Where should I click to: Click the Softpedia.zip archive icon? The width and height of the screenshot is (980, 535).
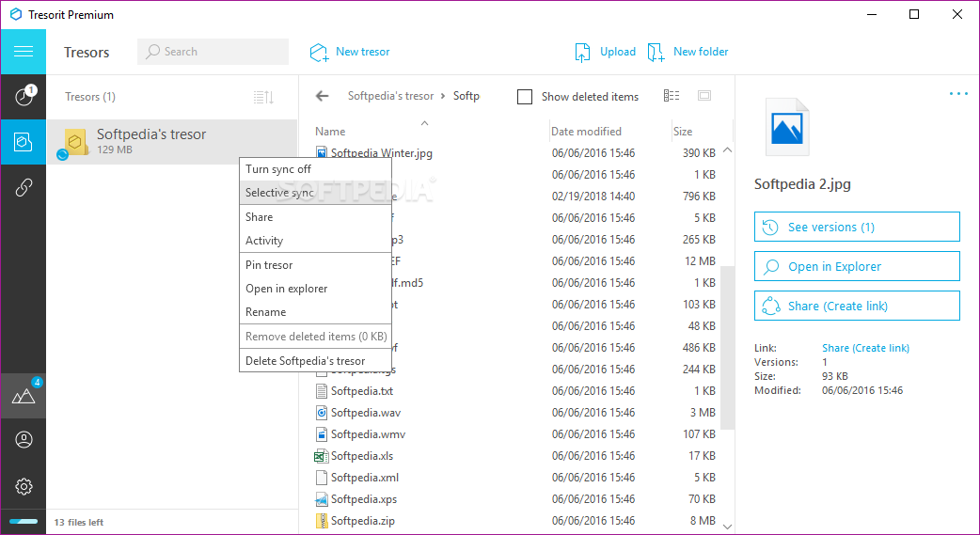pyautogui.click(x=322, y=521)
